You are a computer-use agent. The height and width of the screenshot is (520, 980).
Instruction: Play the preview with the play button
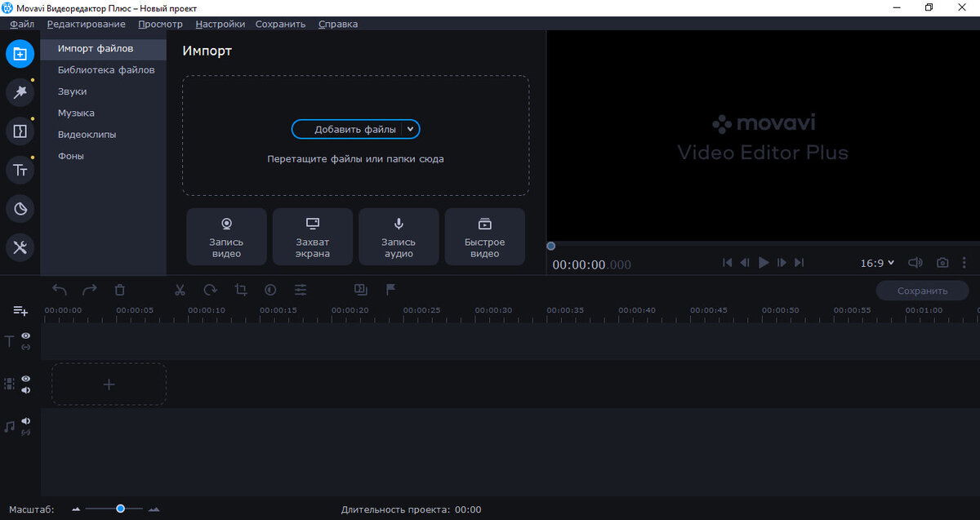(764, 263)
